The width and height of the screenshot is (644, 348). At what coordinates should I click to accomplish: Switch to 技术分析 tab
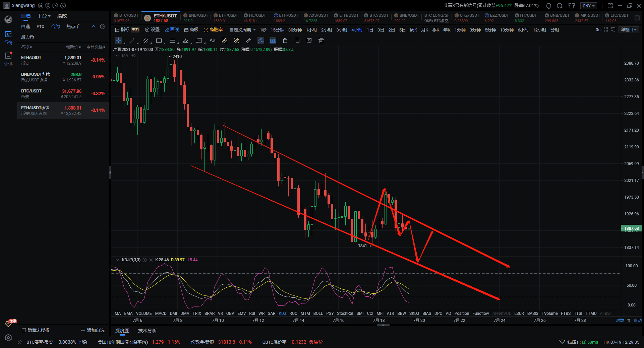[x=148, y=331]
